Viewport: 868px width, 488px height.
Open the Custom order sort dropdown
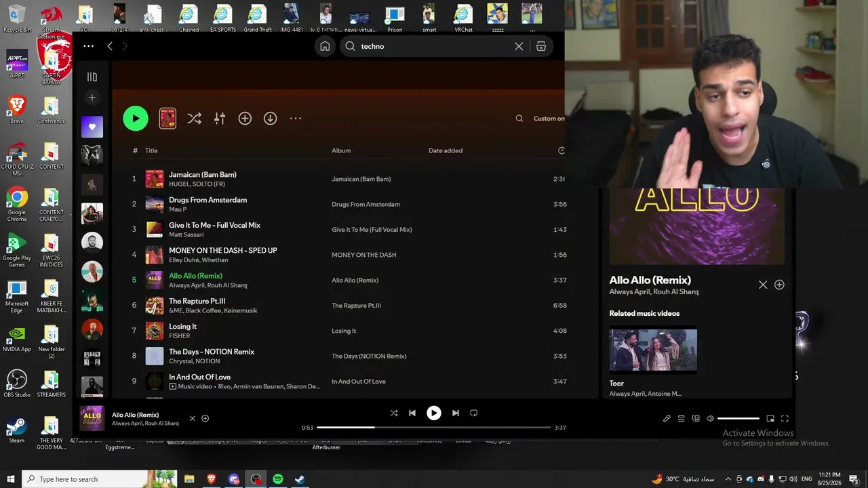click(549, 119)
